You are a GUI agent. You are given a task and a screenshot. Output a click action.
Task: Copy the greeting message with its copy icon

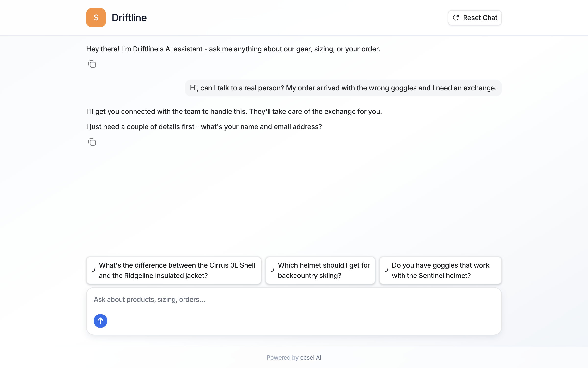pos(92,64)
